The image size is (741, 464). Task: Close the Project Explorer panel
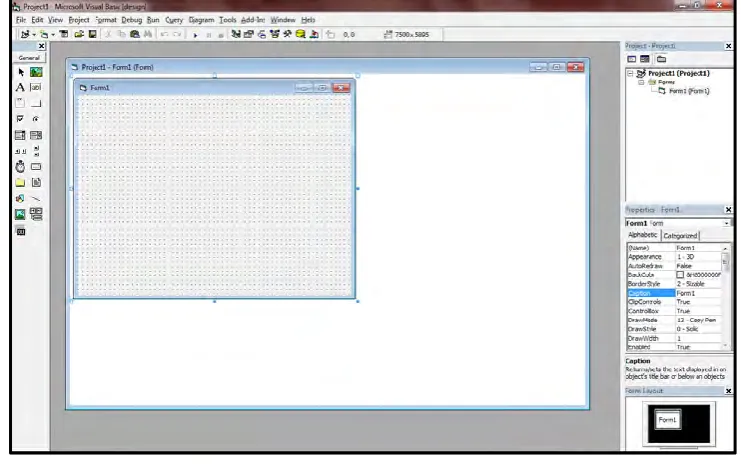[728, 46]
